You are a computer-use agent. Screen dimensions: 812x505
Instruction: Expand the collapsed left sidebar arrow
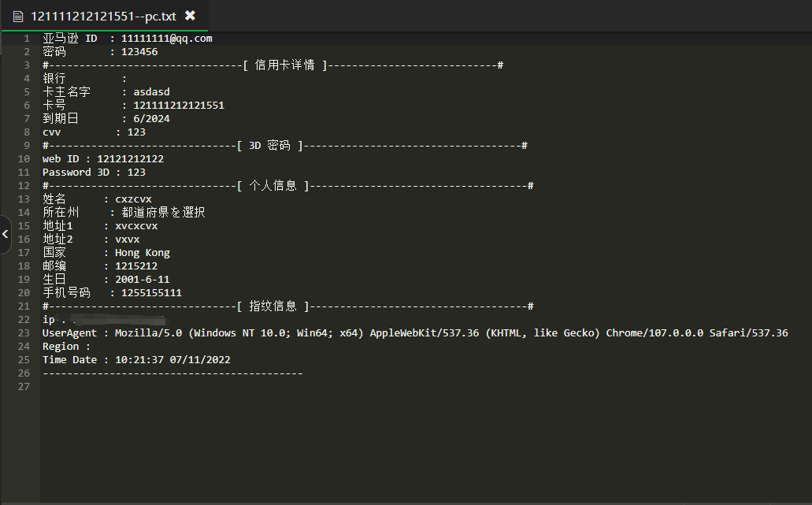click(5, 235)
